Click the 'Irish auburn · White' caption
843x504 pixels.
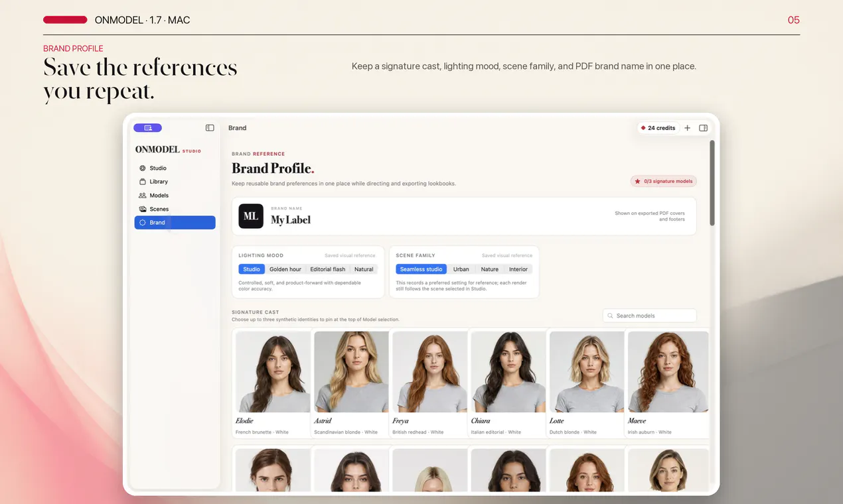tap(650, 432)
